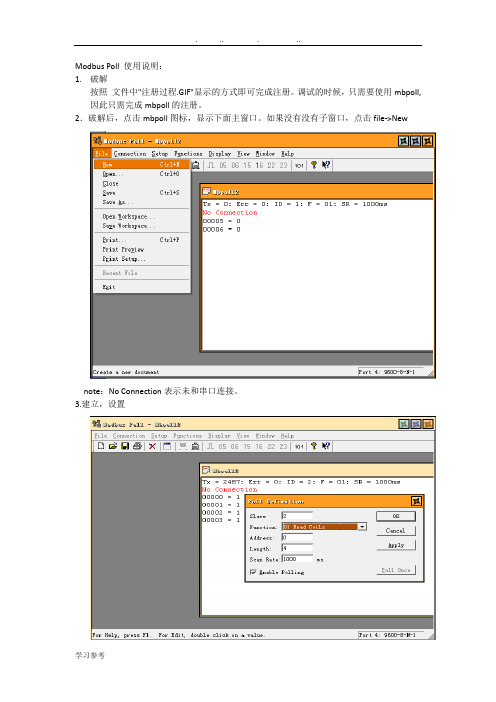Click function 05 in the File-menu window toolbar
The width and height of the screenshot is (496, 702).
tap(223, 165)
